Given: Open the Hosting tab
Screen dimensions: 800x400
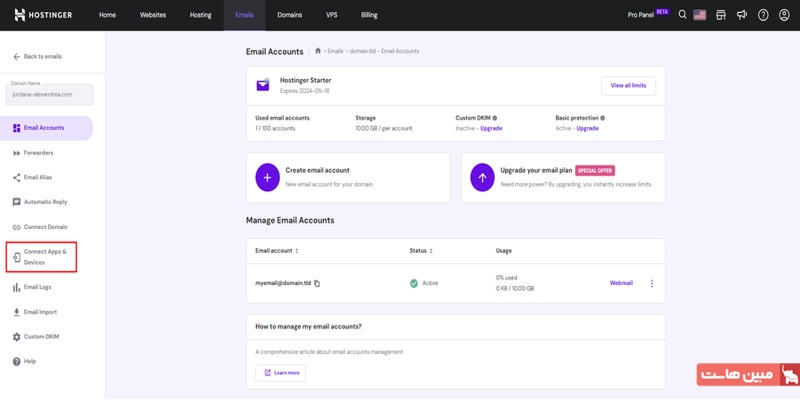Looking at the screenshot, I should coord(201,15).
